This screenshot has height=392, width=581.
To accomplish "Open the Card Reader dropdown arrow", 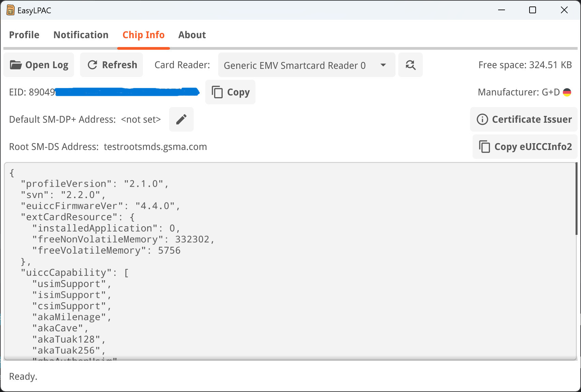I will click(x=383, y=65).
